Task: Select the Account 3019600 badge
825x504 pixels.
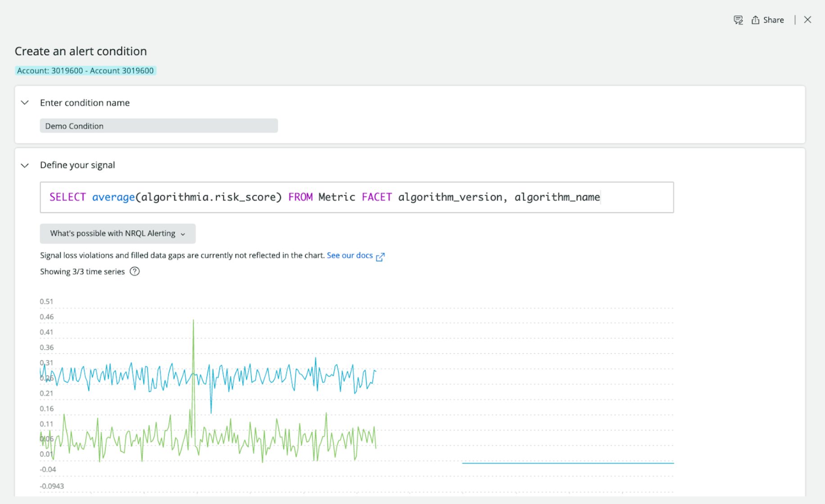Action: (85, 71)
